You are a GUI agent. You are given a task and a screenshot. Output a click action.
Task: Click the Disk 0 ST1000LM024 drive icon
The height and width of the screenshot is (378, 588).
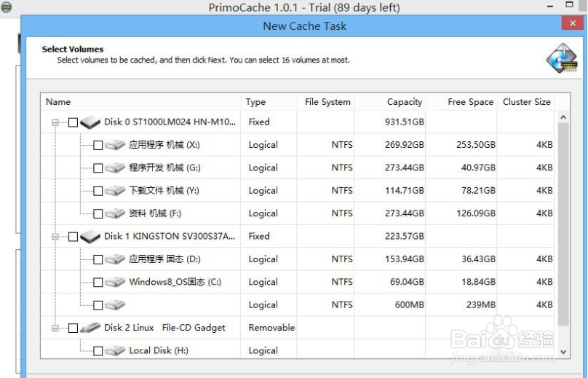(x=90, y=122)
